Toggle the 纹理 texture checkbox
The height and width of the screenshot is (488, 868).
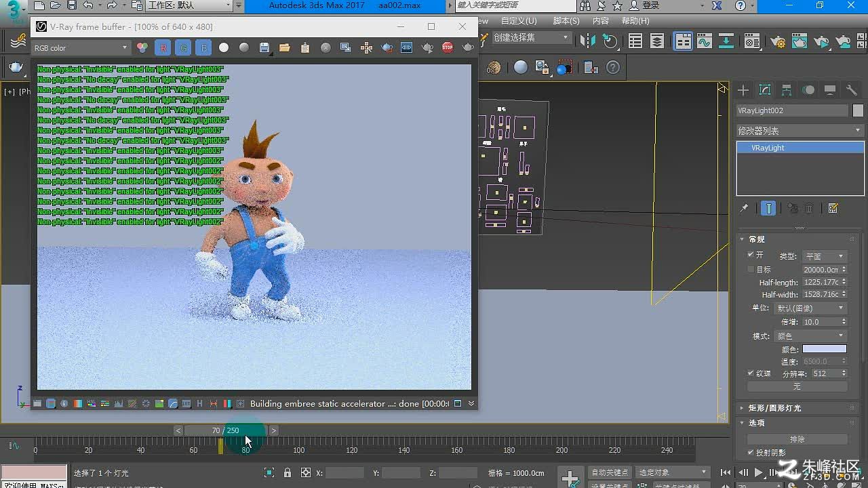pyautogui.click(x=751, y=373)
